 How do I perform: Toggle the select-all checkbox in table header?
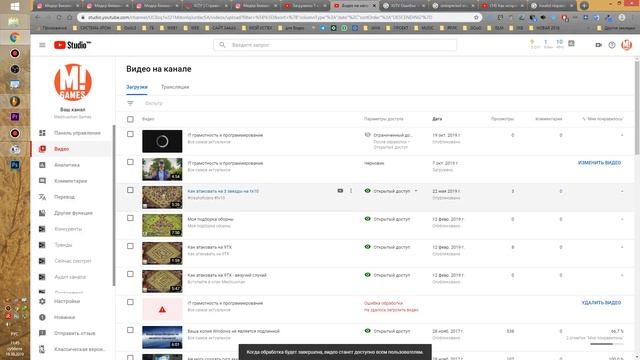(x=130, y=119)
